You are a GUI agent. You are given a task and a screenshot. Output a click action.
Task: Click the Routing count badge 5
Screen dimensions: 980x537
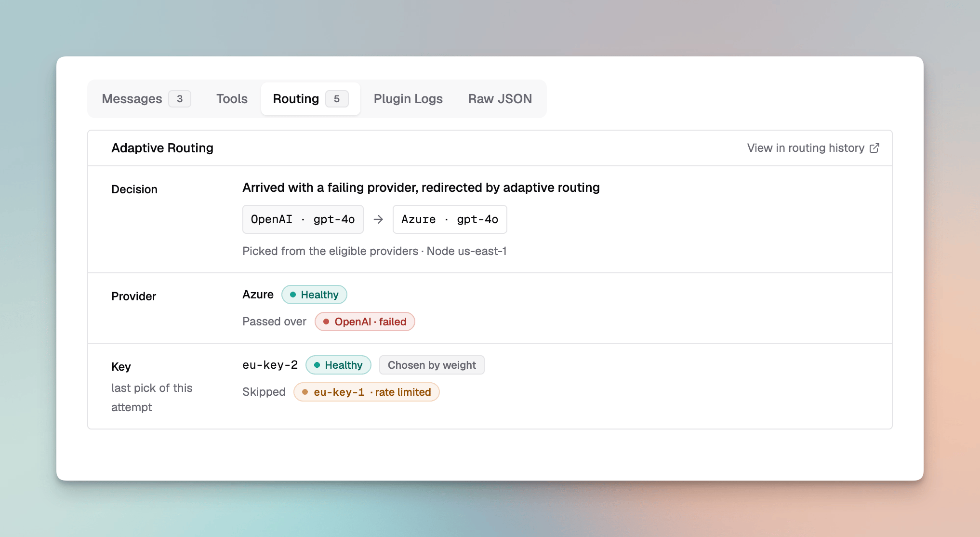coord(337,99)
